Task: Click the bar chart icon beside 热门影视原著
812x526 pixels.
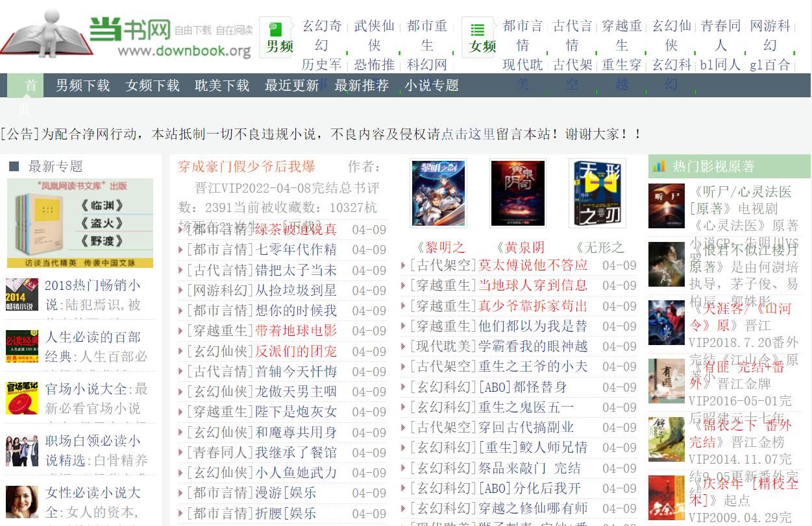Action: (x=659, y=167)
